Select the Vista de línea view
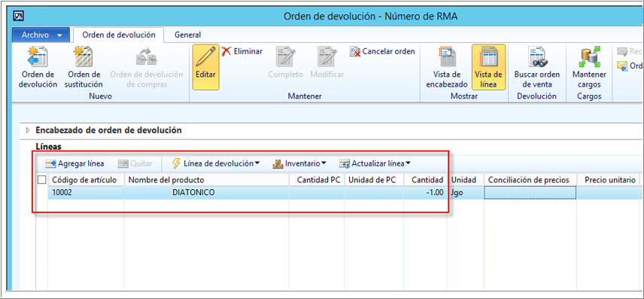The width and height of the screenshot is (644, 299). point(488,67)
